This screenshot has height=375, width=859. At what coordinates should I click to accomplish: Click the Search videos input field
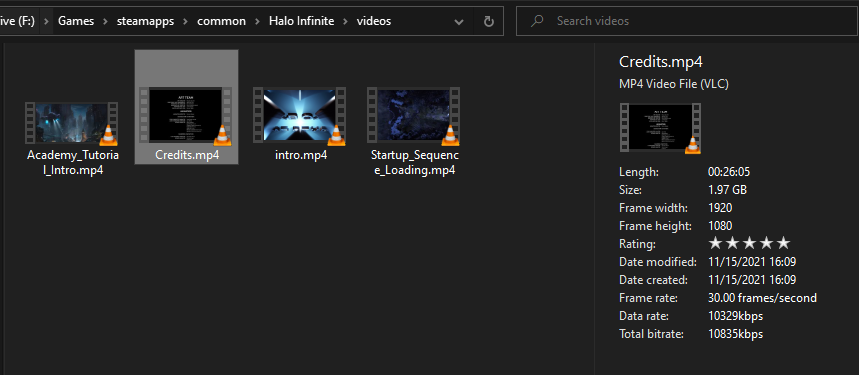pos(687,21)
